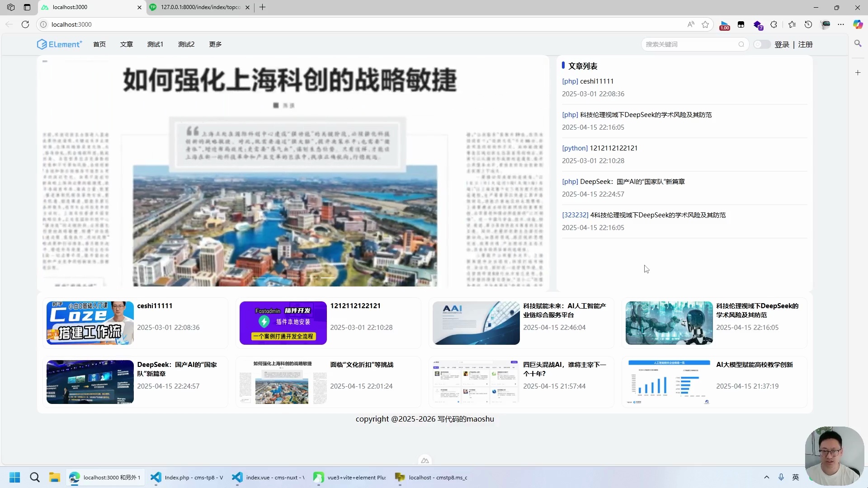
Task: Open card 科技赋能未来: AI人工智能产业链综合服务平台
Action: tap(521, 323)
